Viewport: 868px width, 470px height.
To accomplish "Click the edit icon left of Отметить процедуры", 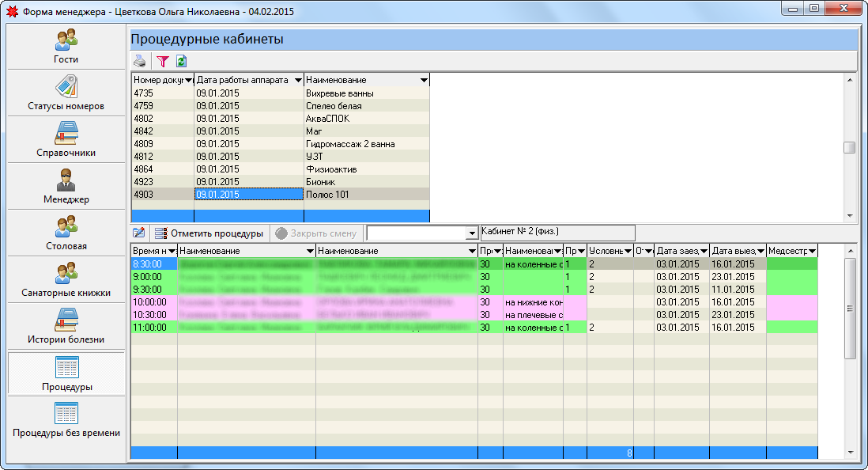I will point(139,233).
